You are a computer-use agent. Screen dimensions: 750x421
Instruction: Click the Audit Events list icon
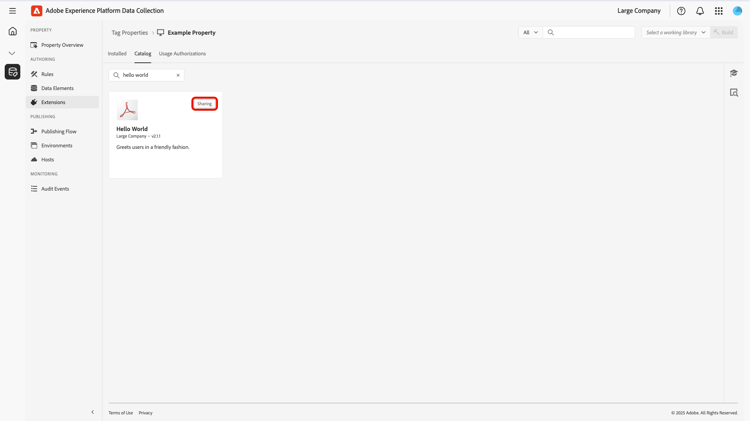click(x=34, y=188)
